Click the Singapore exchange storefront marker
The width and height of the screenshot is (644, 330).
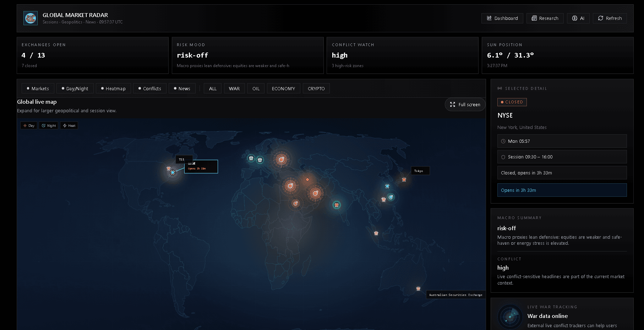click(376, 233)
